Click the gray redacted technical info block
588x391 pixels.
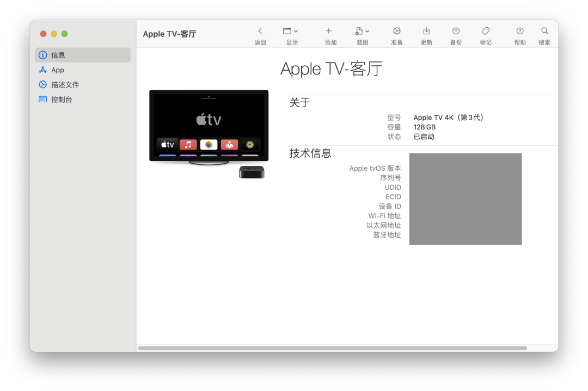tap(465, 198)
